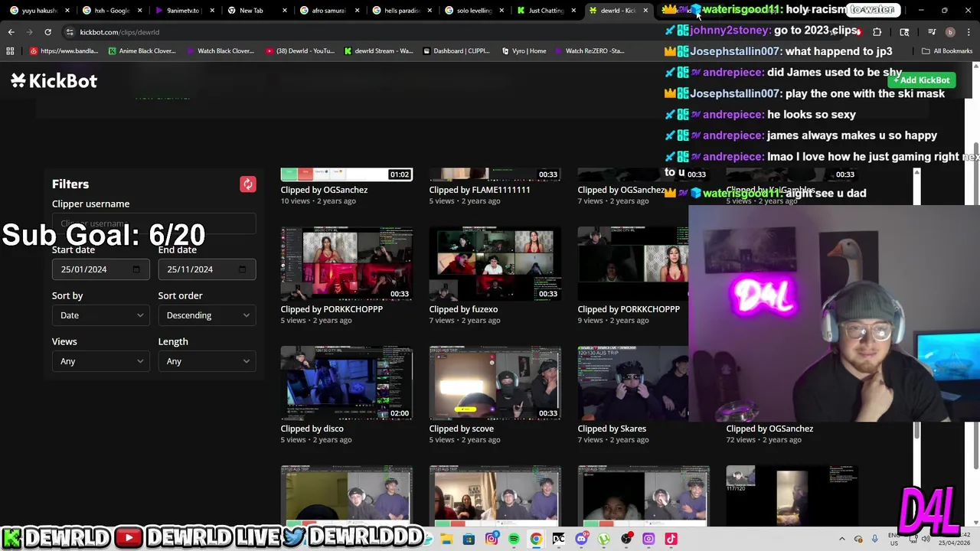Open the 'Anime Black Clover' bookmark

click(x=142, y=51)
